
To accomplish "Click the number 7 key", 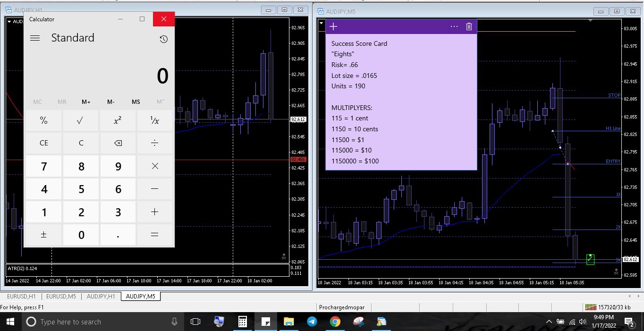I will (43, 166).
